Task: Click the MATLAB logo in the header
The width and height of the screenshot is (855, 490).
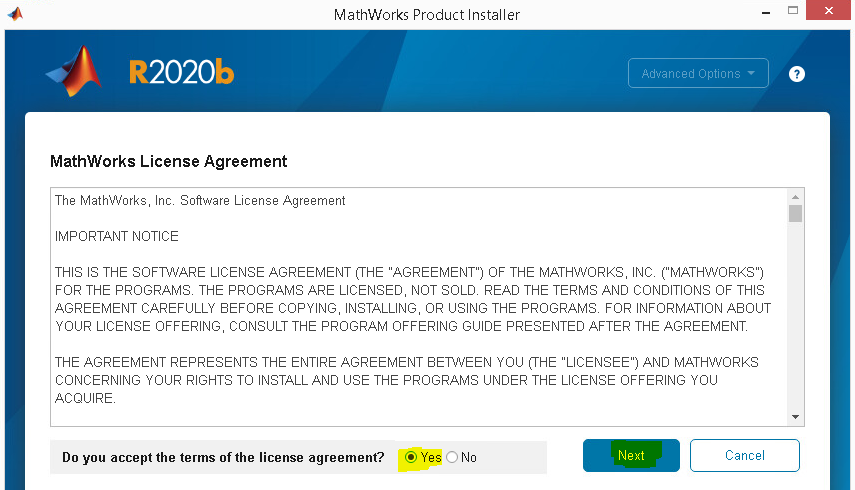Action: [x=74, y=71]
